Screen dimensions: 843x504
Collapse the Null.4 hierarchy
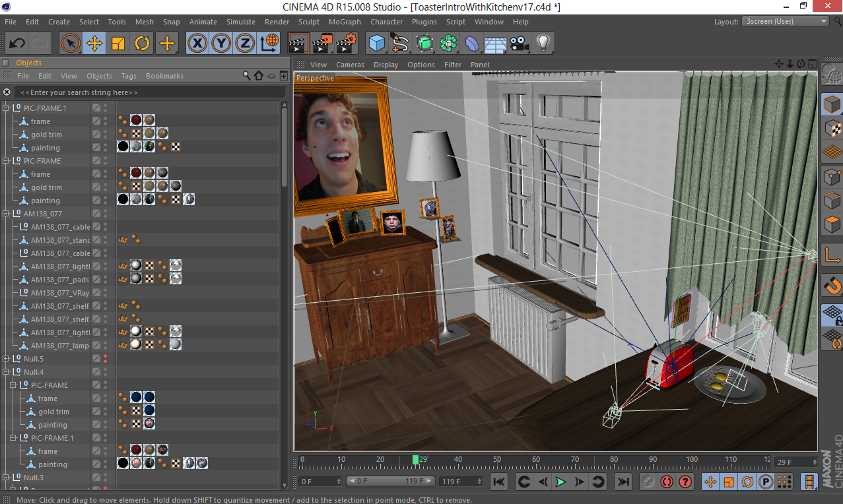click(6, 372)
